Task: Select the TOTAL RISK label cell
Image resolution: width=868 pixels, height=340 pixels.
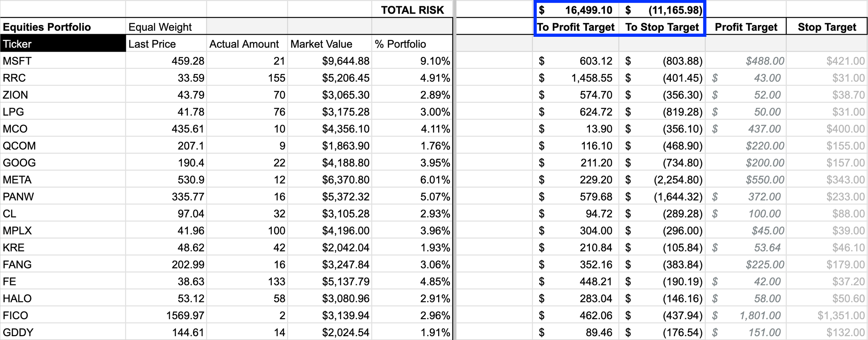Action: point(412,10)
